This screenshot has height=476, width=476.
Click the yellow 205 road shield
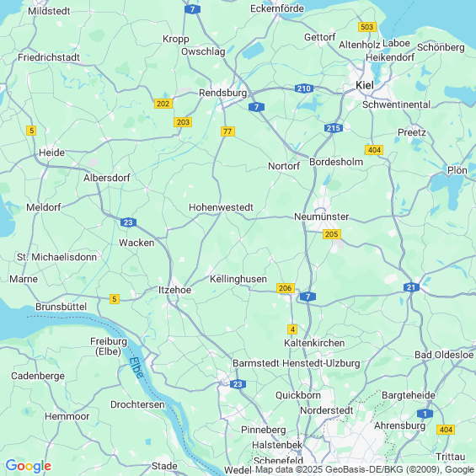332,234
